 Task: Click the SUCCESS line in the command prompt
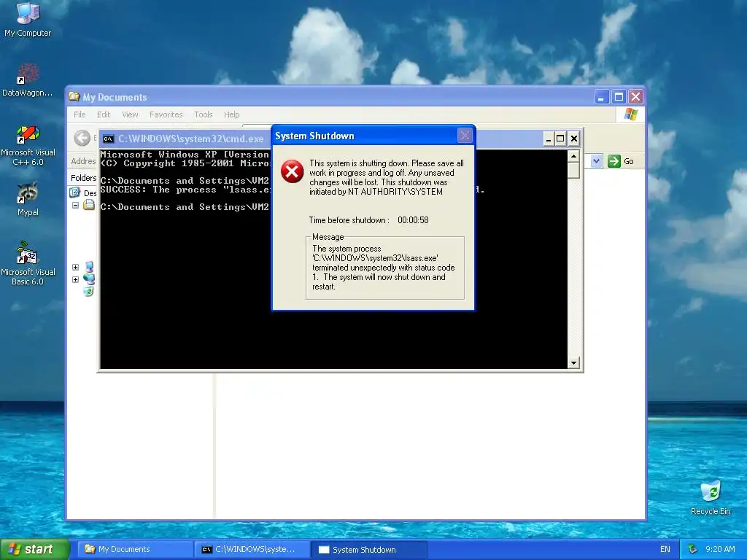pos(186,190)
